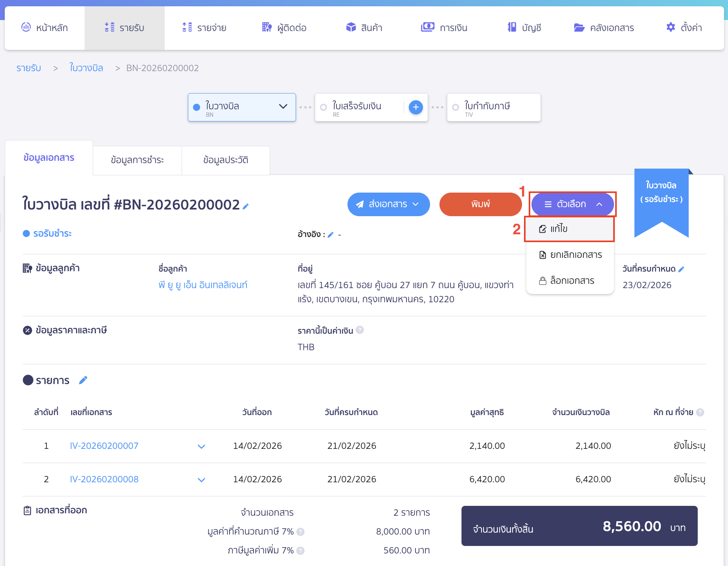Go to คลังเอกสาร in the top navigation

(x=604, y=28)
